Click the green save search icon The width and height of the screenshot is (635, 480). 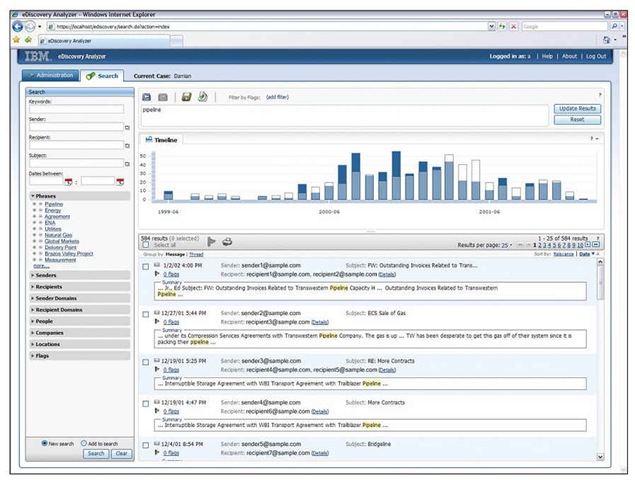[x=186, y=97]
